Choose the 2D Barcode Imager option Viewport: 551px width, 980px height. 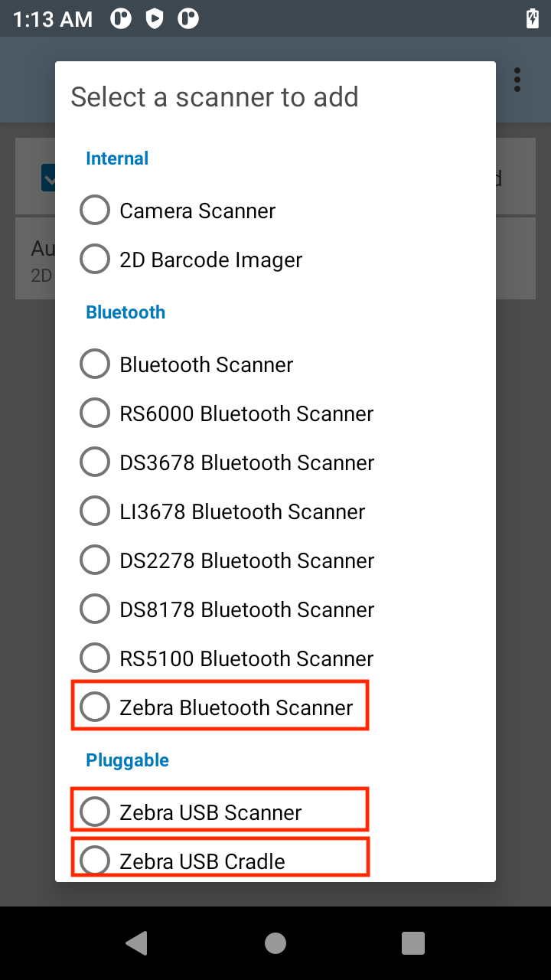point(95,260)
